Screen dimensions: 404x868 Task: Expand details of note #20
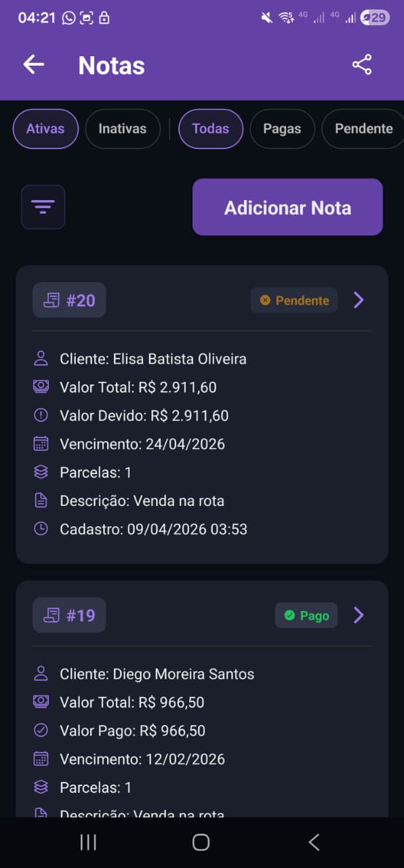[359, 300]
